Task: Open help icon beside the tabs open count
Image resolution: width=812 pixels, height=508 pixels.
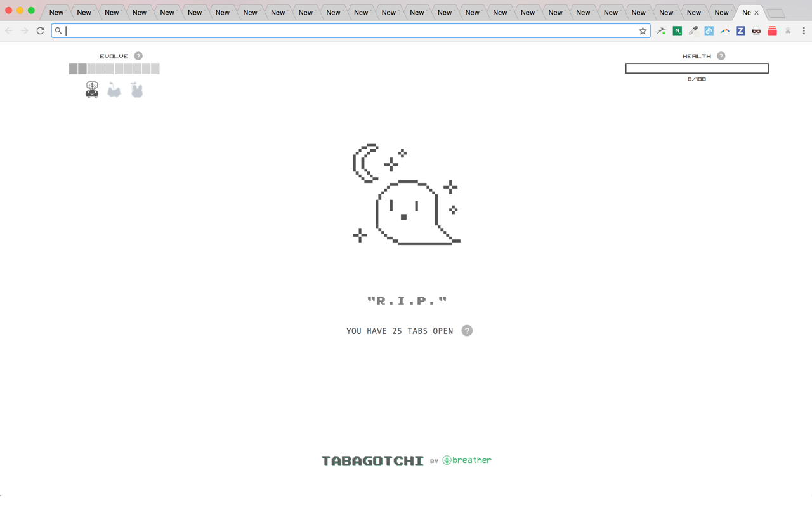Action: coord(467,331)
